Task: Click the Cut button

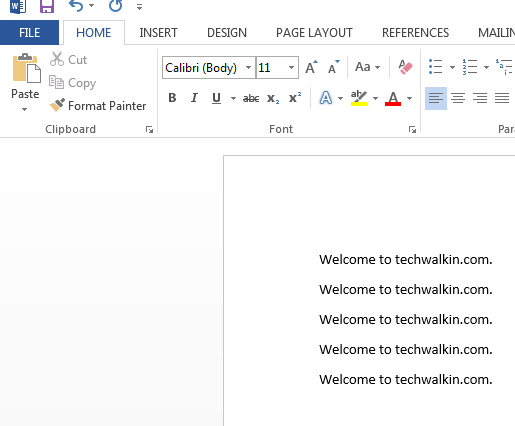Action: 68,59
